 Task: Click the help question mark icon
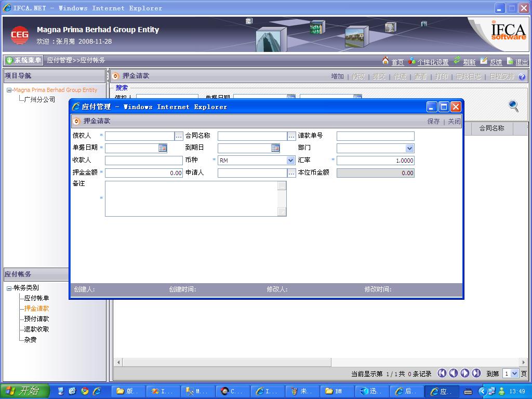click(522, 77)
